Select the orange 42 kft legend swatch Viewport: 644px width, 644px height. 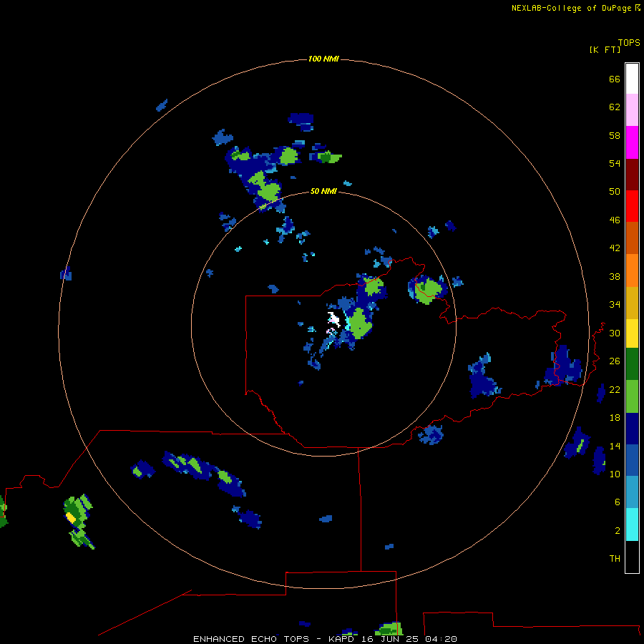[x=632, y=270]
